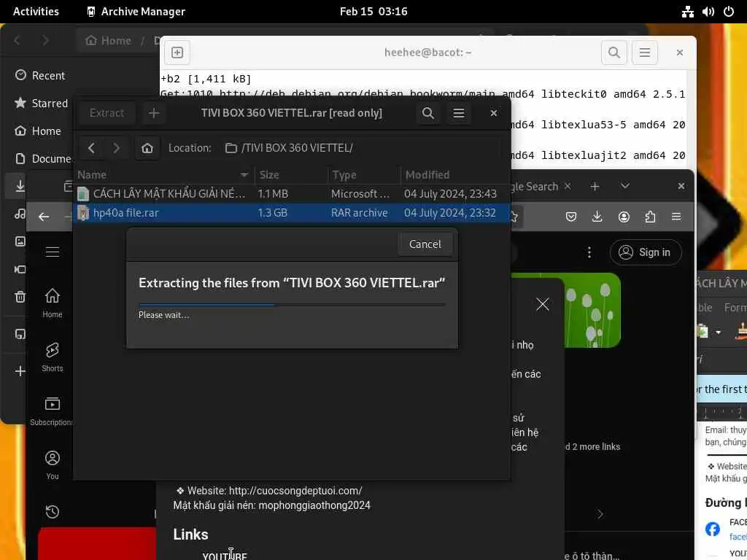Sort archive list by Type column

(365, 175)
